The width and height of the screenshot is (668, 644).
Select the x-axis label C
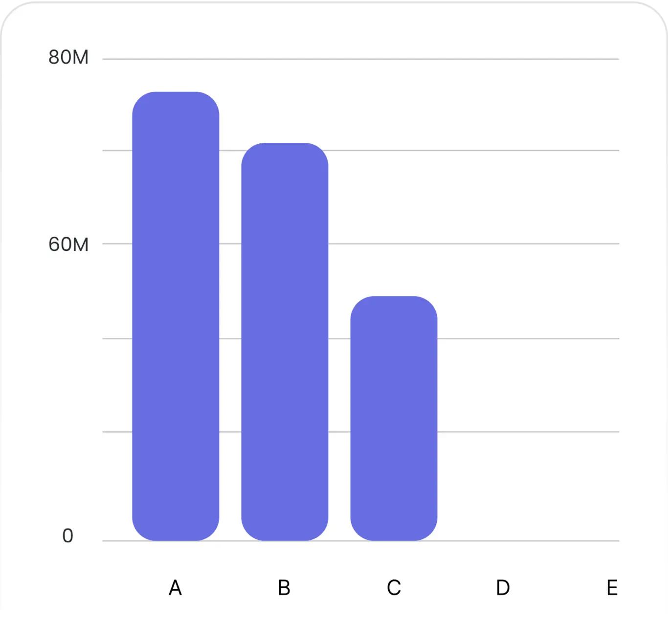394,587
